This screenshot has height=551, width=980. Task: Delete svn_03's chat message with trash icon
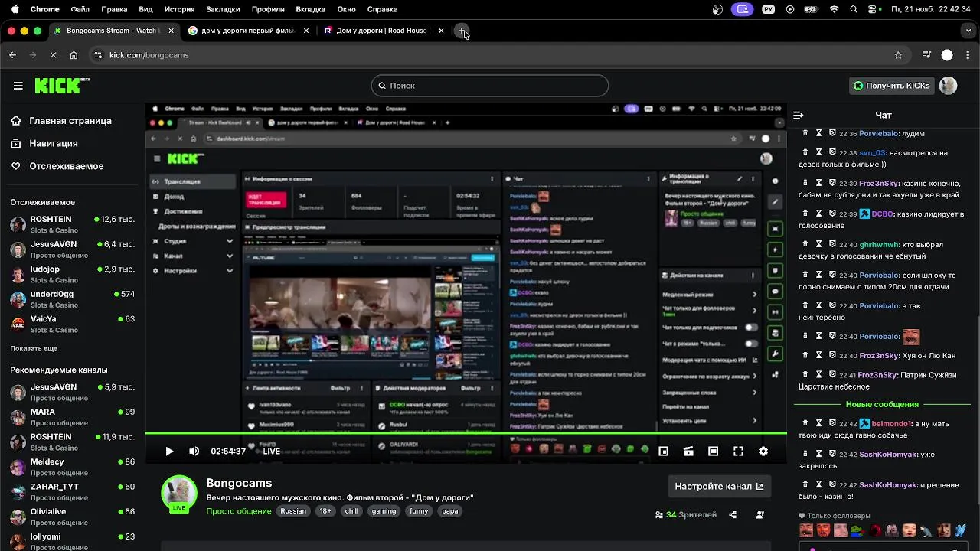click(805, 152)
